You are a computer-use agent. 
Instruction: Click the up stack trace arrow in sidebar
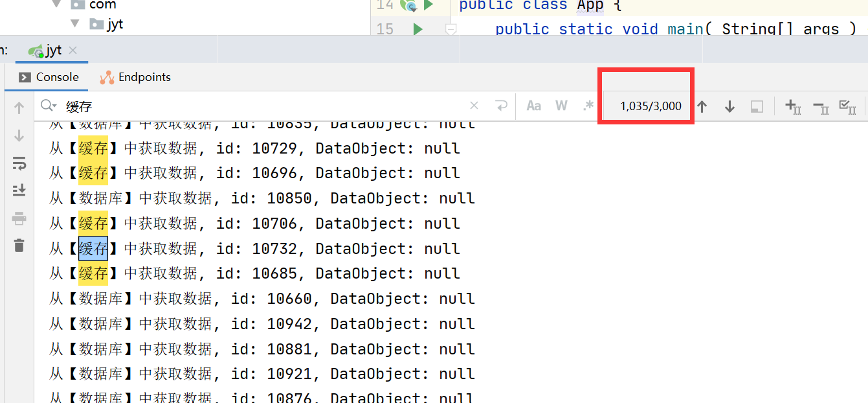(x=19, y=108)
